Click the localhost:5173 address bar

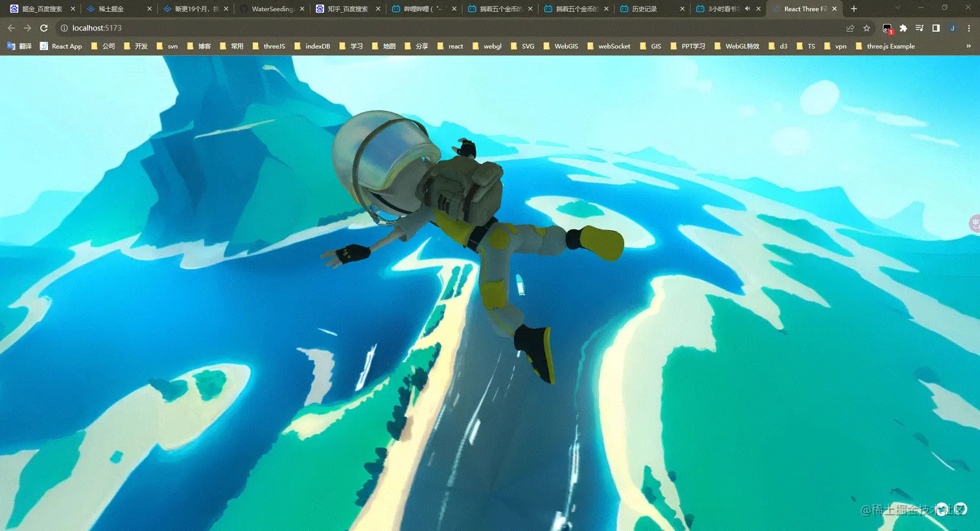(454, 28)
